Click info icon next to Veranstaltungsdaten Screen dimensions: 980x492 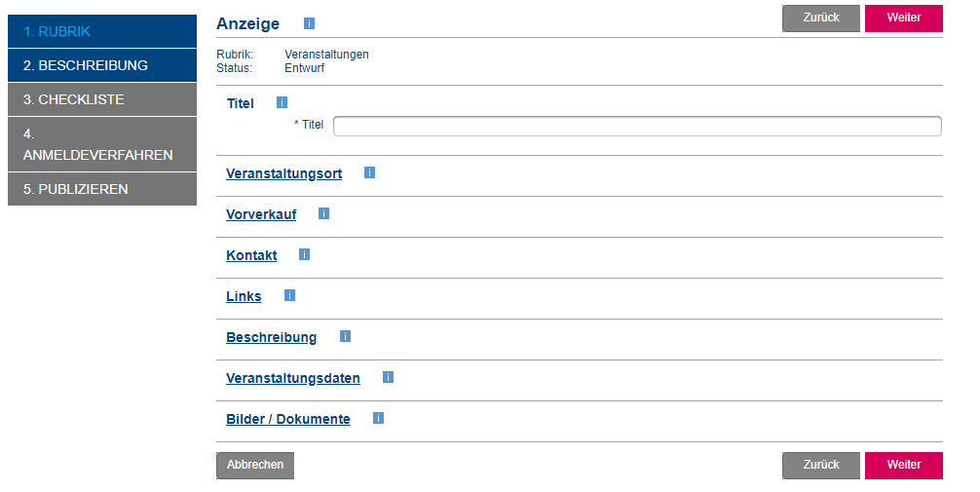(x=388, y=377)
